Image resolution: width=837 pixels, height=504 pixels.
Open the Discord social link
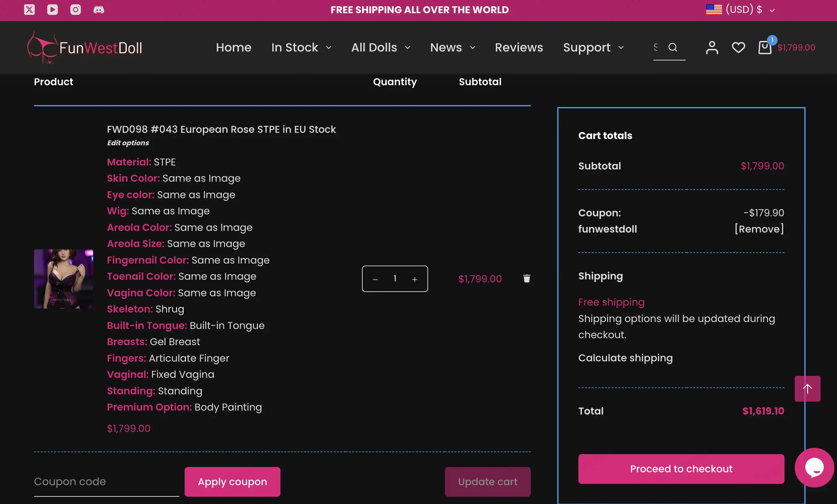(98, 10)
